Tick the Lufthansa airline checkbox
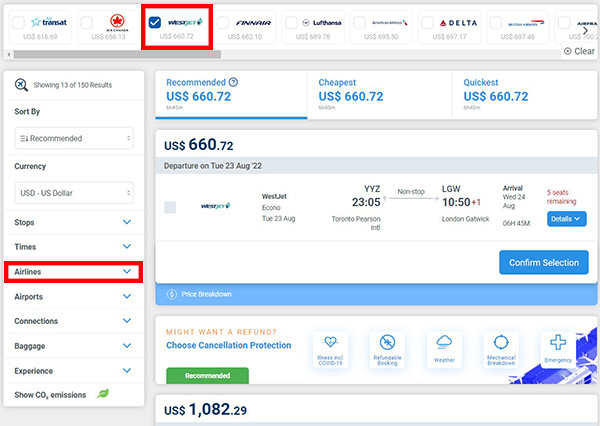The image size is (600, 426). tap(291, 23)
